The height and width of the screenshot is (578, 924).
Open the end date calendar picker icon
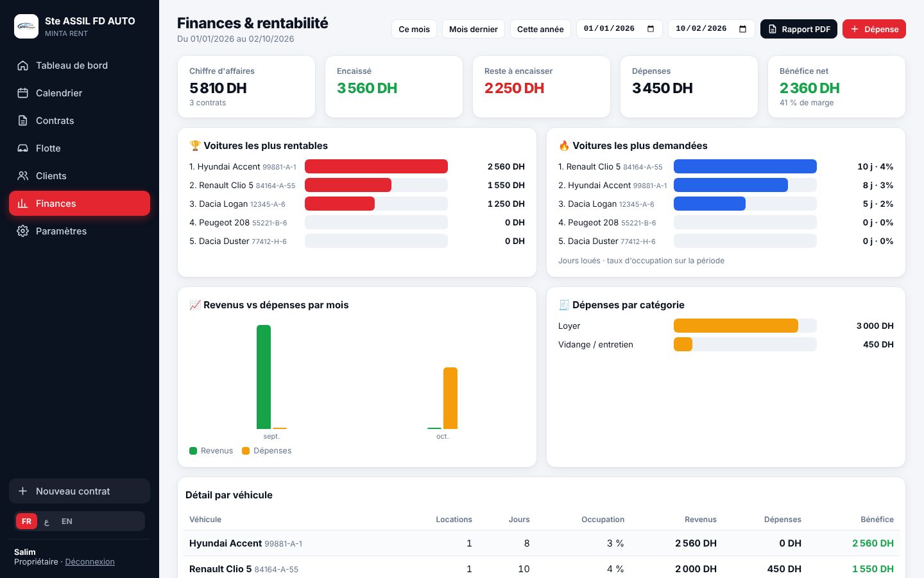(742, 29)
